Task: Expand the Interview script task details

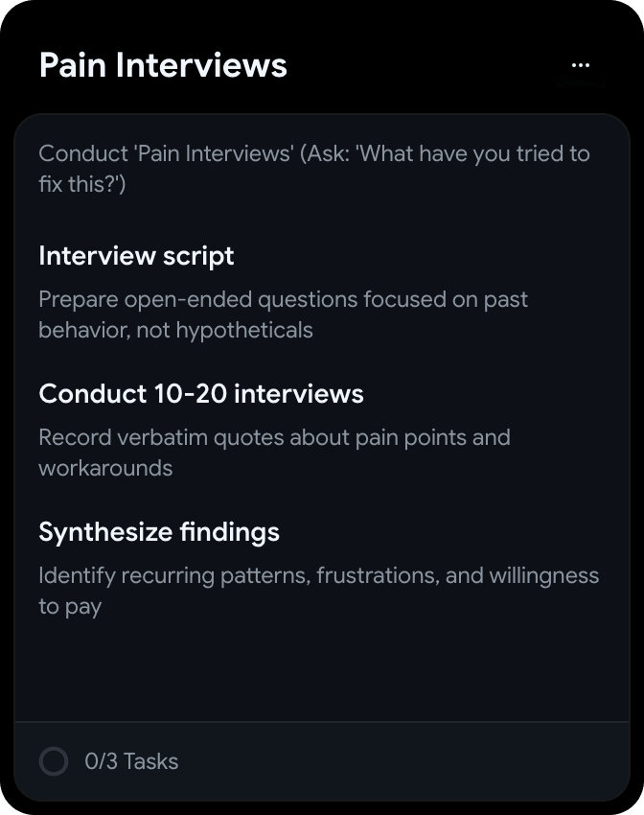Action: (x=136, y=256)
